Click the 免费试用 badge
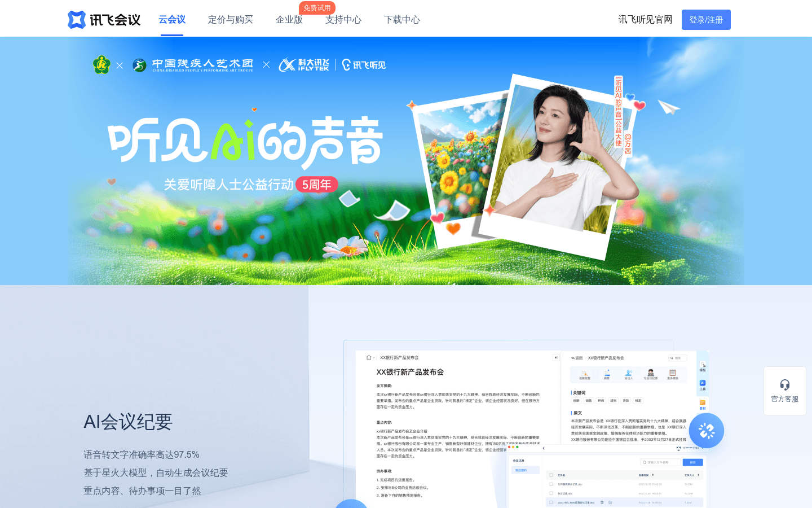The height and width of the screenshot is (508, 812). pos(317,8)
